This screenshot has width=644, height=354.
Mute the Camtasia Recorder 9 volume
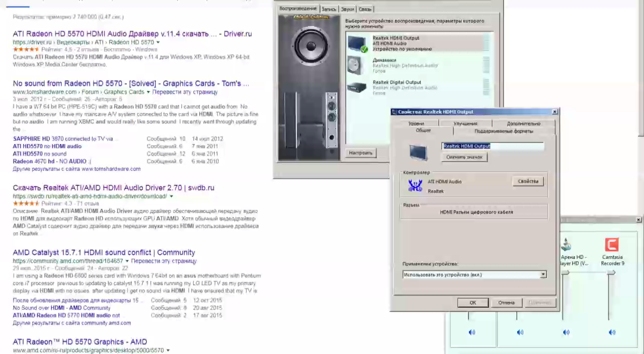612,332
